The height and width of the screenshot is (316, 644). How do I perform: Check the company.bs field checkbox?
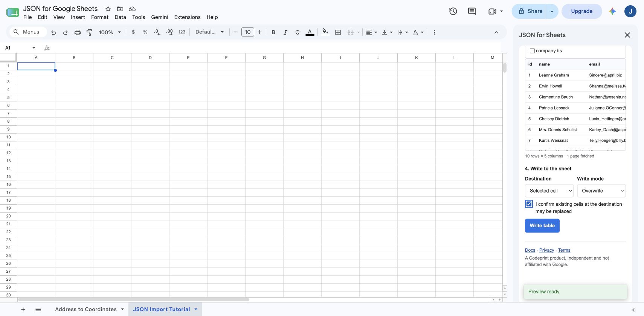(x=532, y=51)
